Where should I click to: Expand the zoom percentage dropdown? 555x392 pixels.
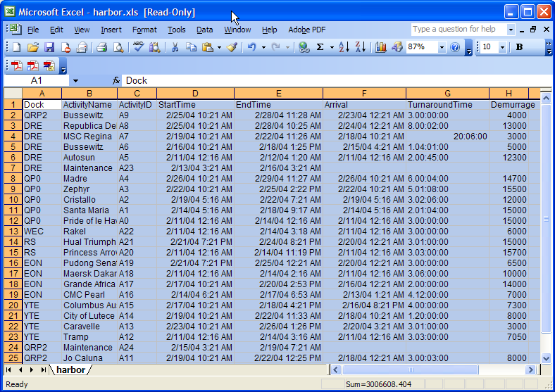pyautogui.click(x=442, y=47)
